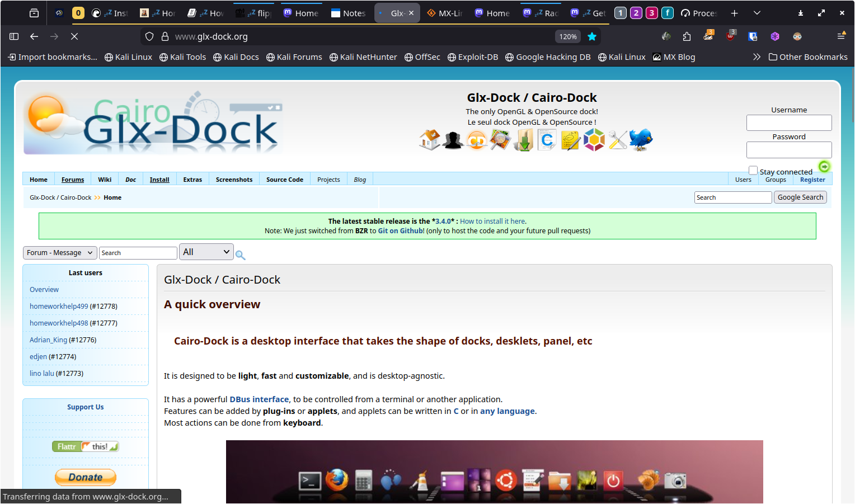855x504 pixels.
Task: Open the Forum - Message dropdown
Action: point(60,253)
